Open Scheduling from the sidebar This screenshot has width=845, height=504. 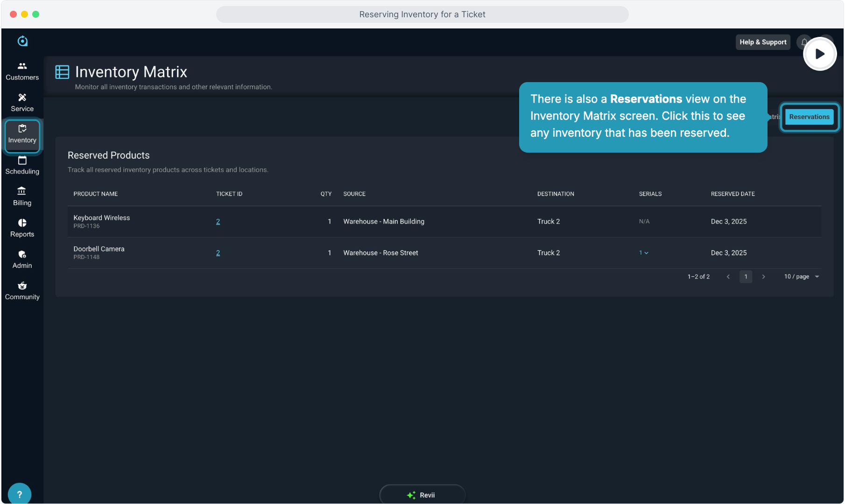(x=22, y=166)
